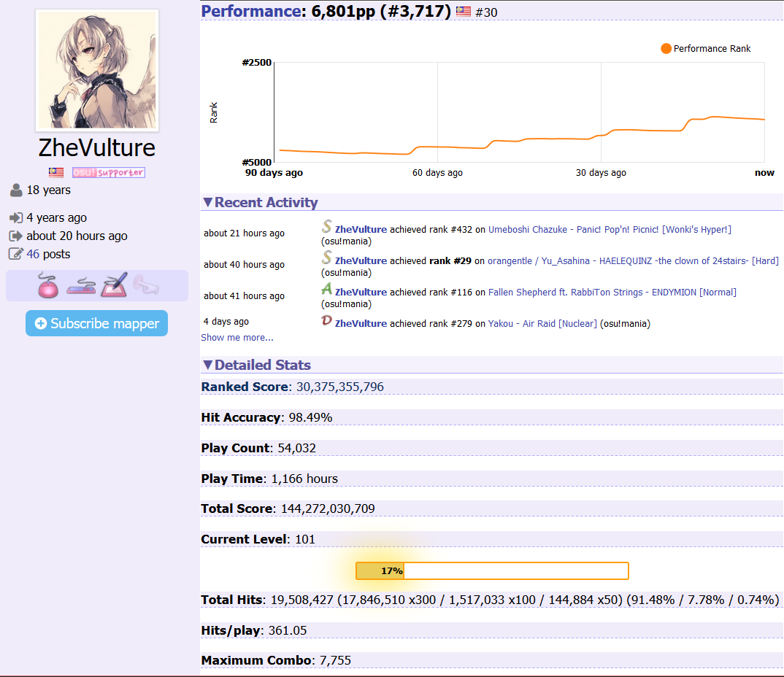The width and height of the screenshot is (784, 677).
Task: Click the tablet playstyle icon
Action: tap(115, 286)
